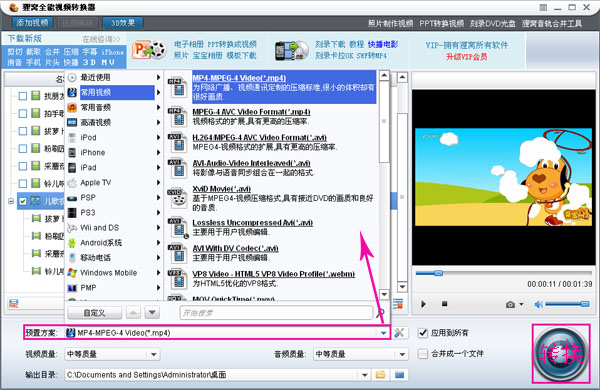Viewport: 600px width, 390px height.
Task: Open 狸窝音轨合并工具 link
Action: click(x=552, y=23)
